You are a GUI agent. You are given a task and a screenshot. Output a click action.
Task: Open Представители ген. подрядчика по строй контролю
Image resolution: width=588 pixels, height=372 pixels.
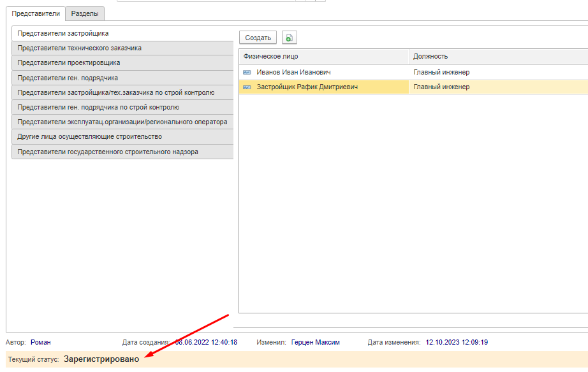pos(122,107)
